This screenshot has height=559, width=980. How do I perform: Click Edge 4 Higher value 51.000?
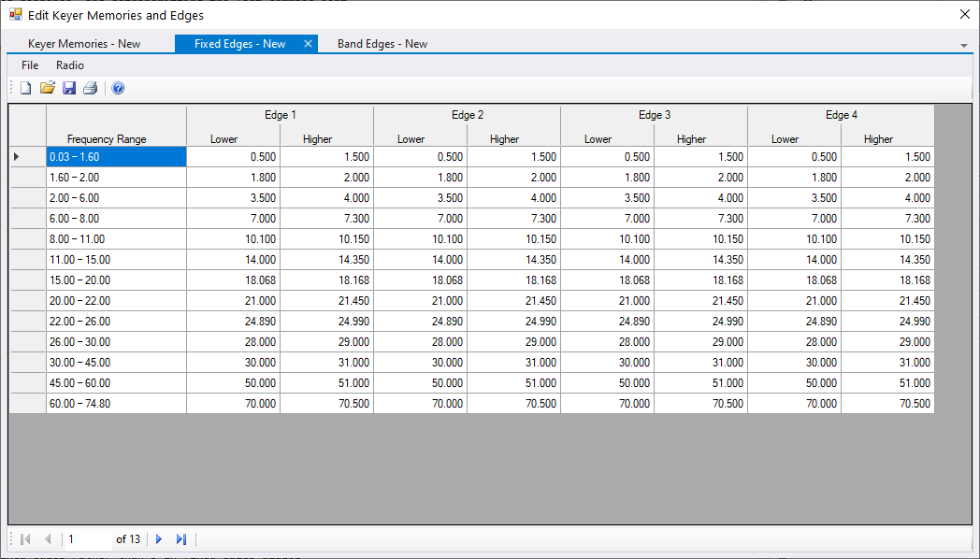tap(887, 383)
